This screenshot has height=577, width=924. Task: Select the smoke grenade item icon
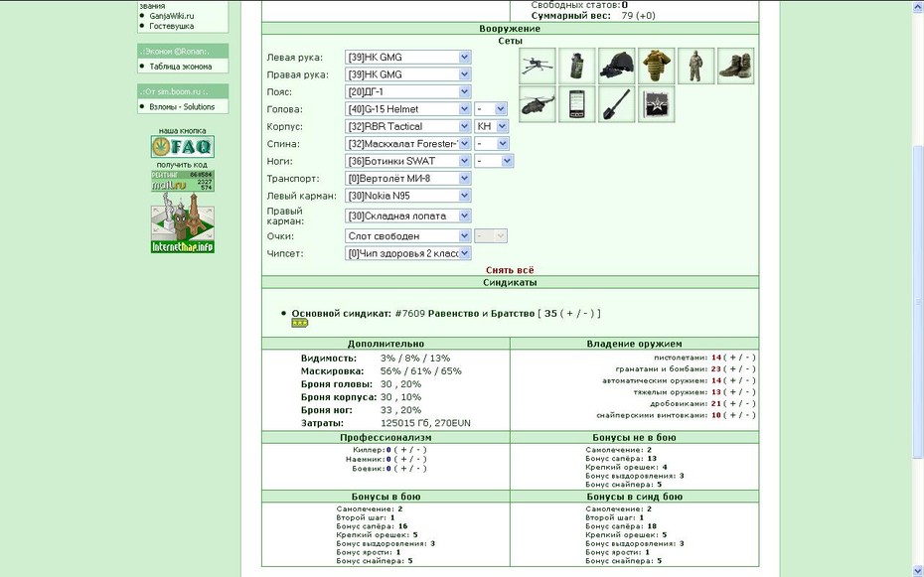click(577, 66)
